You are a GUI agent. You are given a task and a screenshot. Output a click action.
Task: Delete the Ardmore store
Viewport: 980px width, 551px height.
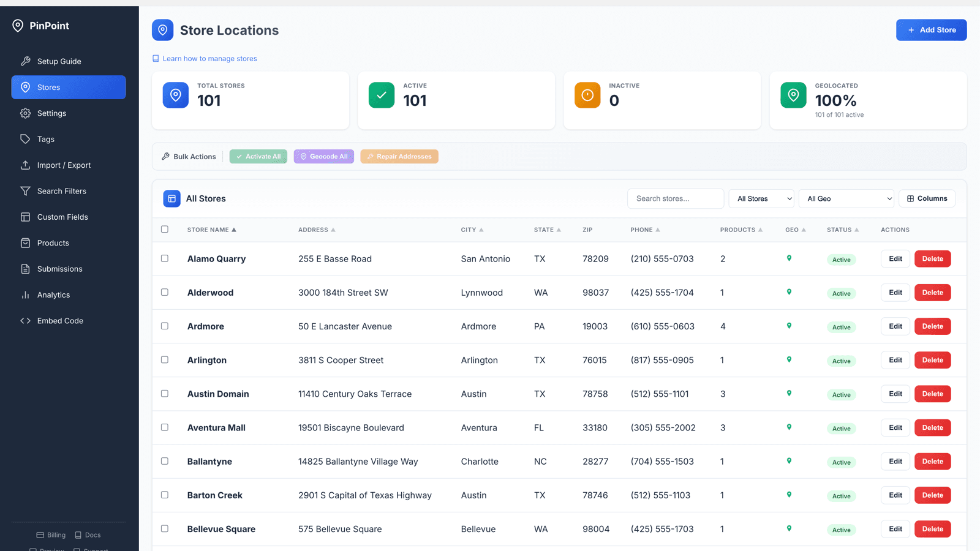point(932,326)
